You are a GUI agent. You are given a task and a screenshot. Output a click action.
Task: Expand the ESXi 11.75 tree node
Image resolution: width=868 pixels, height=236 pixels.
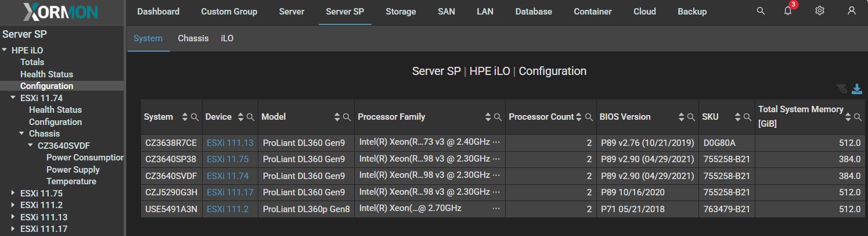(x=13, y=193)
